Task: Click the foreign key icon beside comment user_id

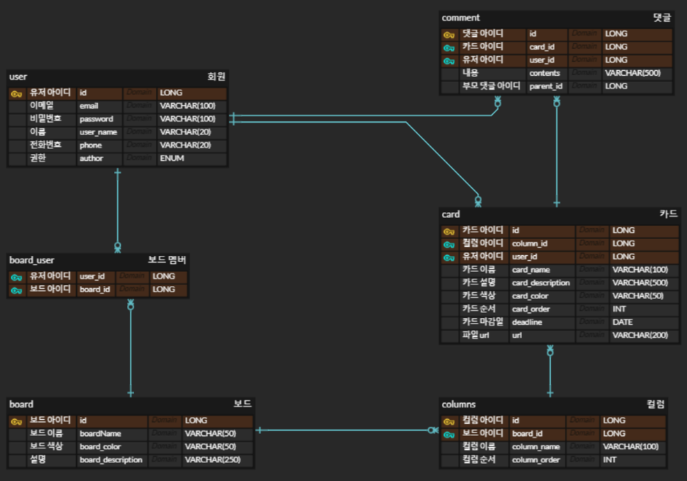Action: pos(449,61)
